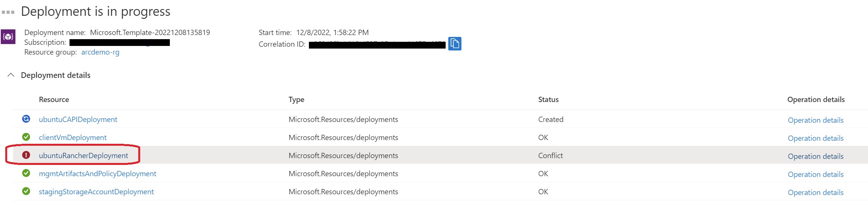Click the progress dots beside the deployment title
The image size is (868, 224).
click(8, 12)
